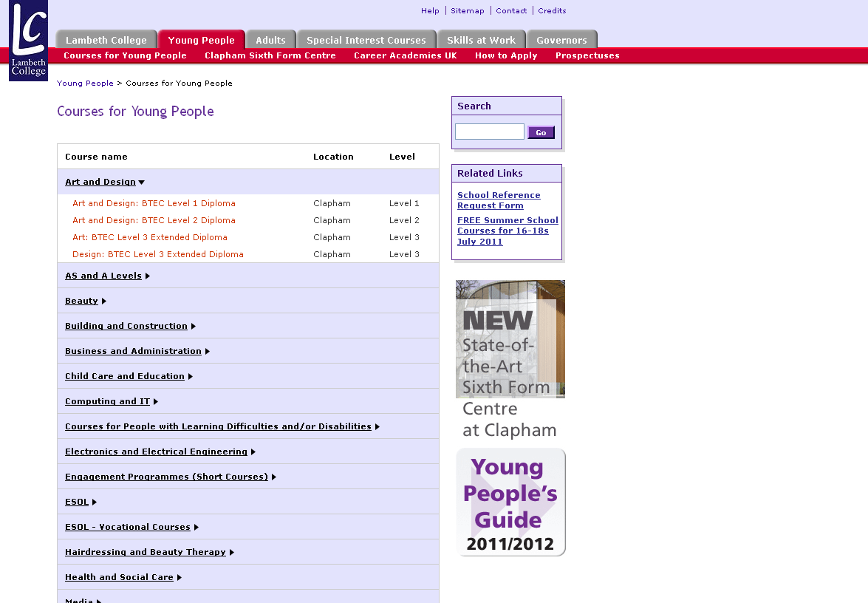Switch to the Adults tab
This screenshot has width=868, height=603.
(x=270, y=40)
